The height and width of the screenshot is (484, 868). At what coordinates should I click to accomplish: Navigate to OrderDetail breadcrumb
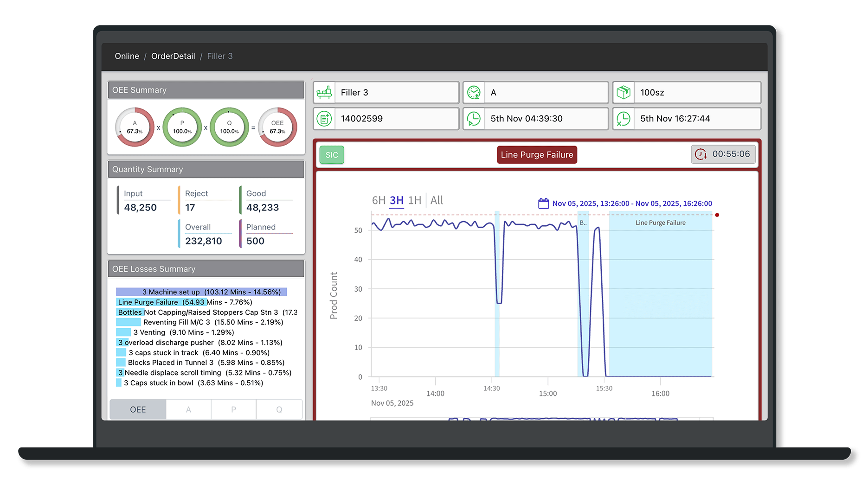(173, 56)
